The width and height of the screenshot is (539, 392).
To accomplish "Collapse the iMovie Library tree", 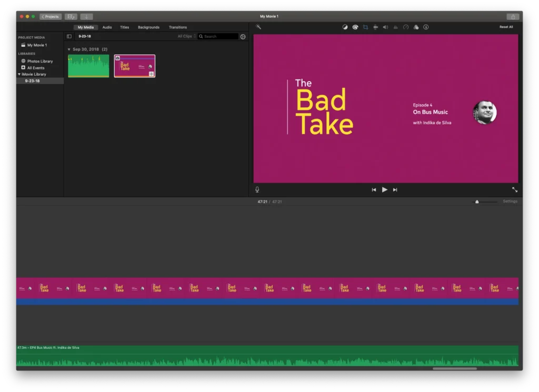I will (x=19, y=74).
